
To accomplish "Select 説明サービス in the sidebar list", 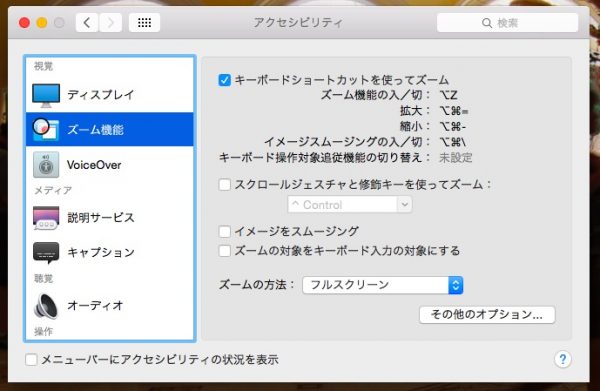I will (110, 218).
